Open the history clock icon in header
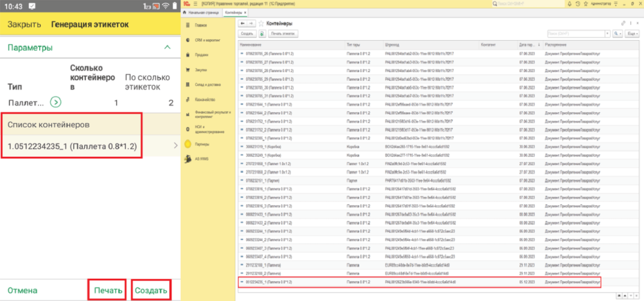The width and height of the screenshot is (644, 301). point(578,4)
